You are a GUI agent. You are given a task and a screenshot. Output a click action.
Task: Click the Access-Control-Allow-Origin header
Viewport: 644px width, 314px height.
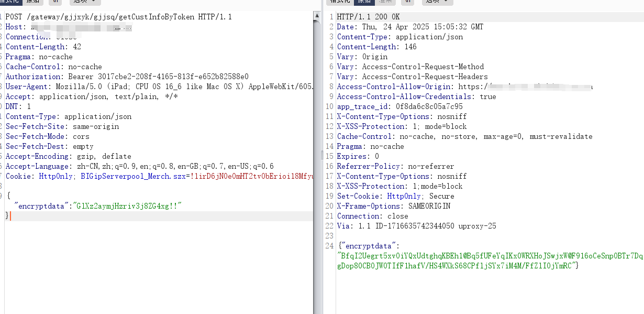point(465,86)
